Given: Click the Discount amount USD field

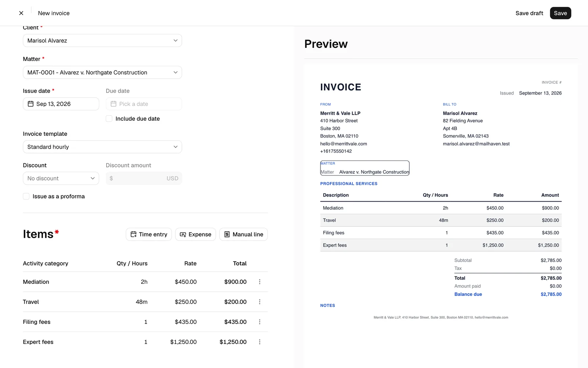Looking at the screenshot, I should pyautogui.click(x=144, y=178).
